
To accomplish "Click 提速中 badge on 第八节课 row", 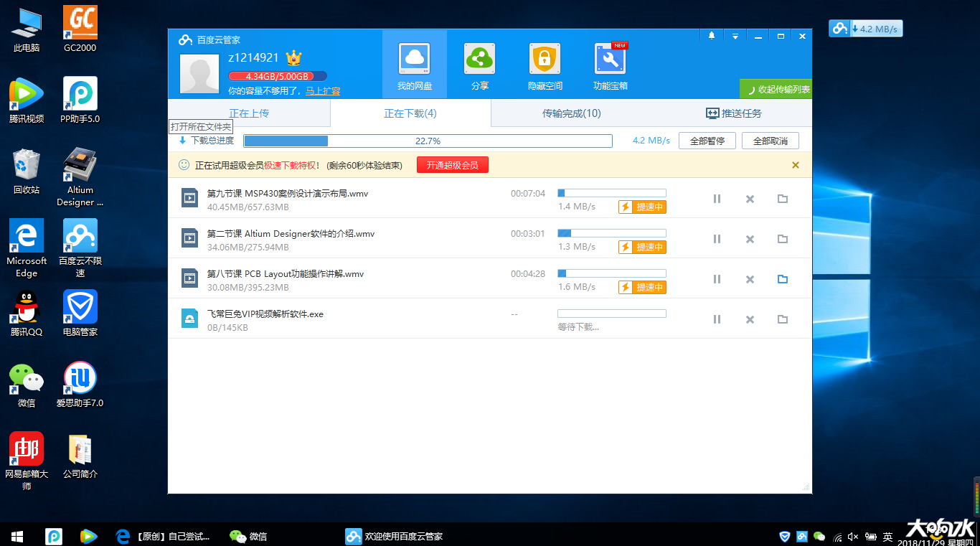I will coord(642,287).
